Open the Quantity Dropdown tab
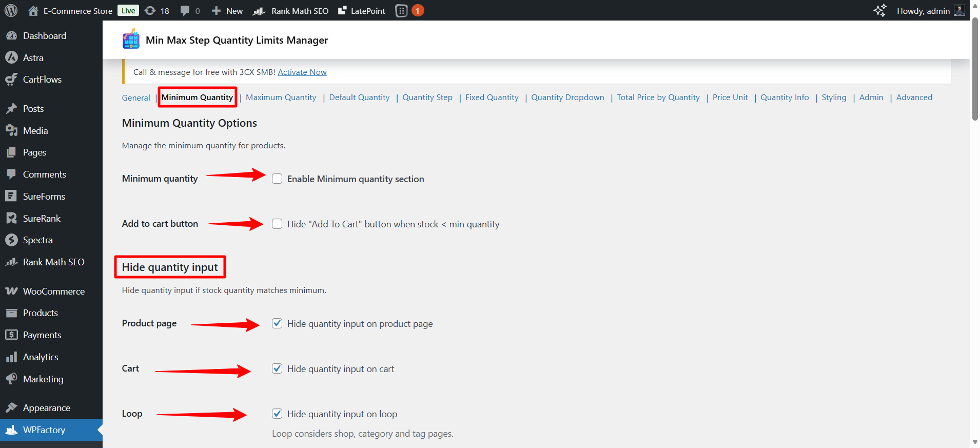The height and width of the screenshot is (448, 980). click(x=567, y=97)
